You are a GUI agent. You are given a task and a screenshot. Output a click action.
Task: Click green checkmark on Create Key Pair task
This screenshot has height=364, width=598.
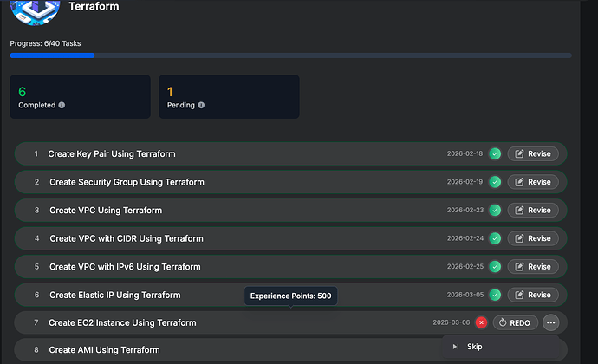click(495, 154)
